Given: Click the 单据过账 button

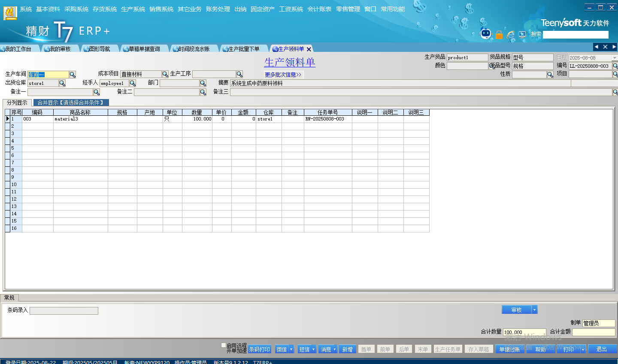Looking at the screenshot, I should [509, 349].
